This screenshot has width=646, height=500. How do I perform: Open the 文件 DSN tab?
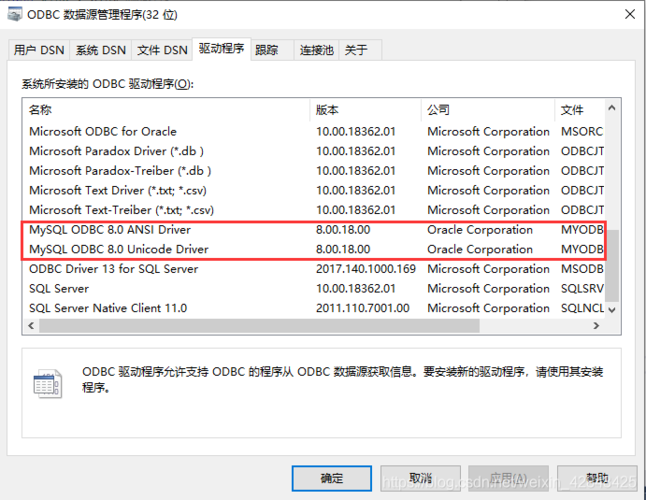(162, 50)
